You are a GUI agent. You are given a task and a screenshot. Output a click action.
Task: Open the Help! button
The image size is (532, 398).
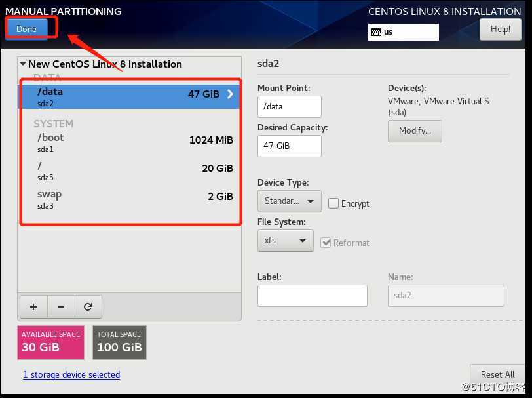500,30
